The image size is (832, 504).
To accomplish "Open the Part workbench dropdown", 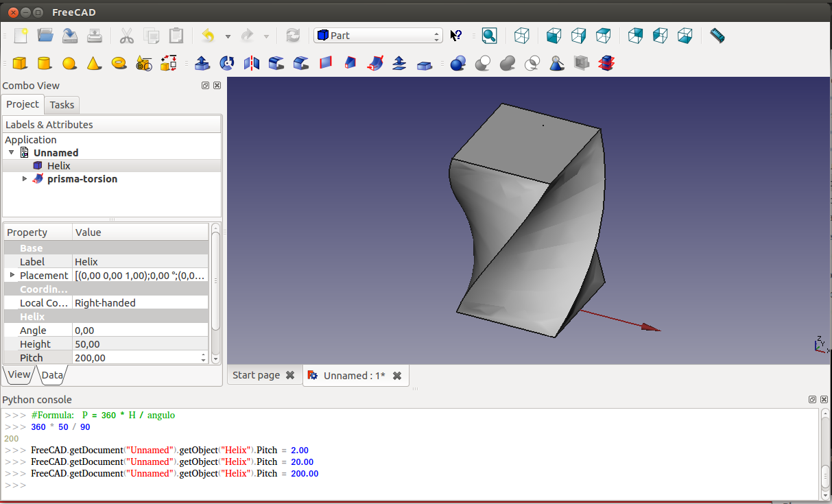I will pos(378,36).
